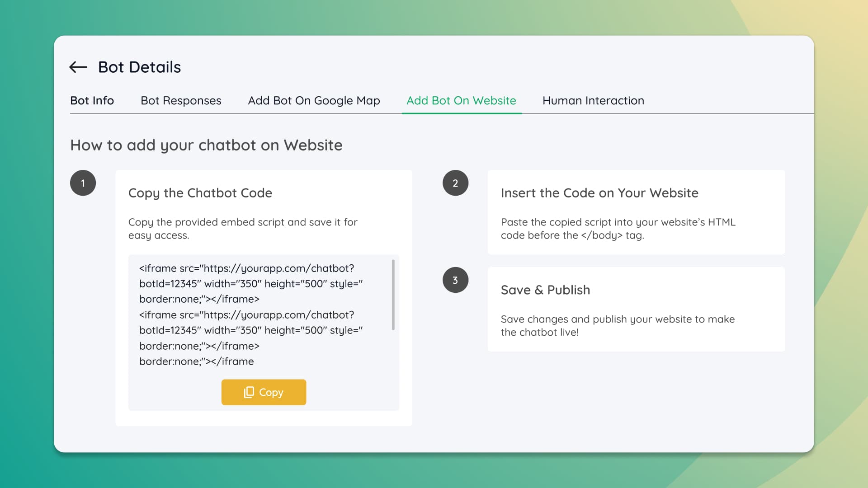
Task: Select the Insert the Code on Your Website card
Action: [636, 212]
